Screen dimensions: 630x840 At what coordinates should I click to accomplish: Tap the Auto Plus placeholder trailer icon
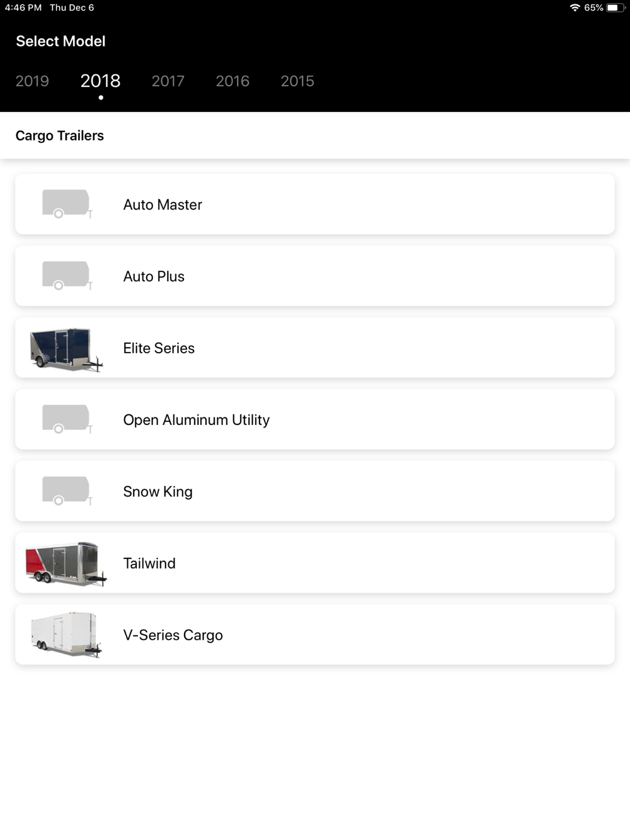tap(66, 276)
